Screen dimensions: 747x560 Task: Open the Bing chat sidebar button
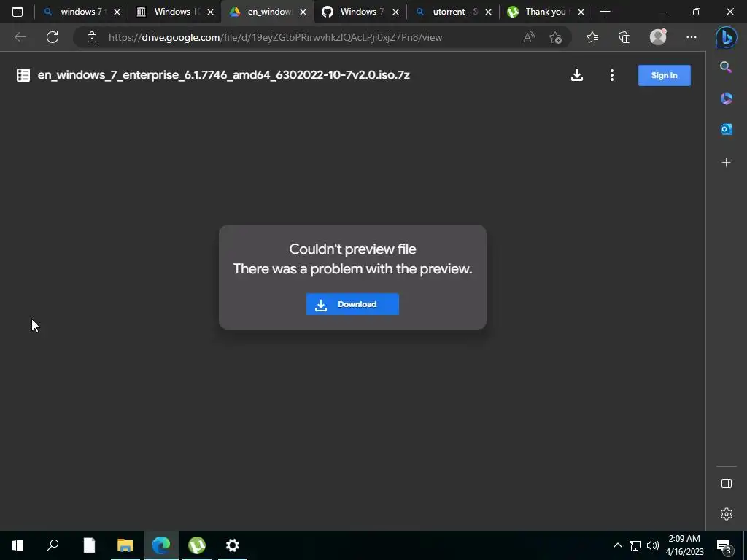(x=726, y=38)
